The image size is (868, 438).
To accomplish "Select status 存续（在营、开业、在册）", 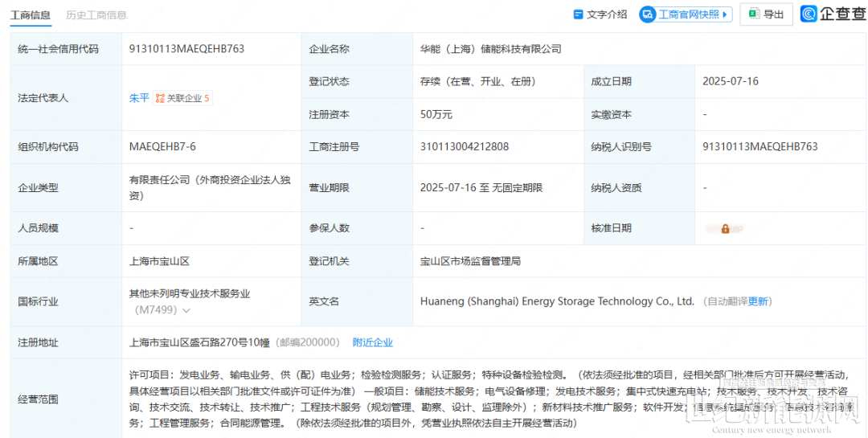I will [477, 81].
